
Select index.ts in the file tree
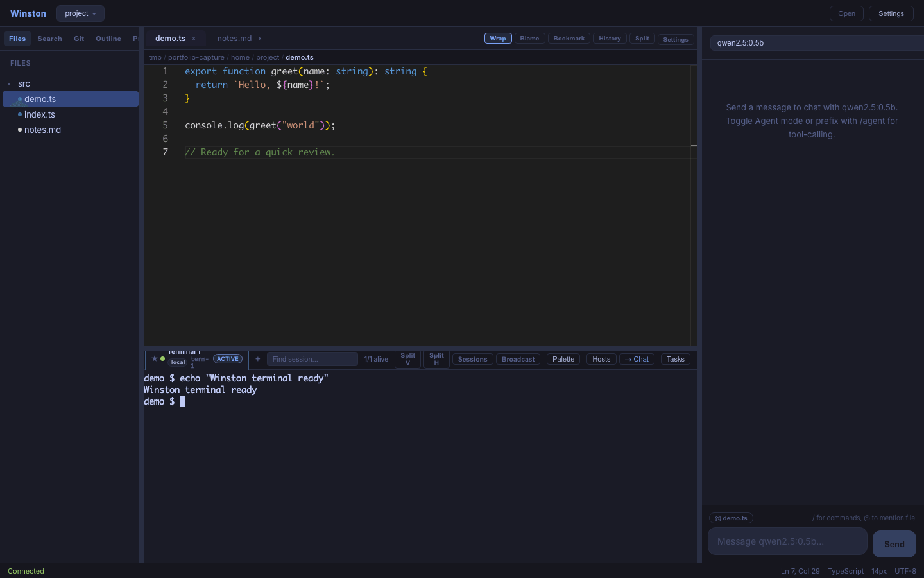[x=71, y=114]
